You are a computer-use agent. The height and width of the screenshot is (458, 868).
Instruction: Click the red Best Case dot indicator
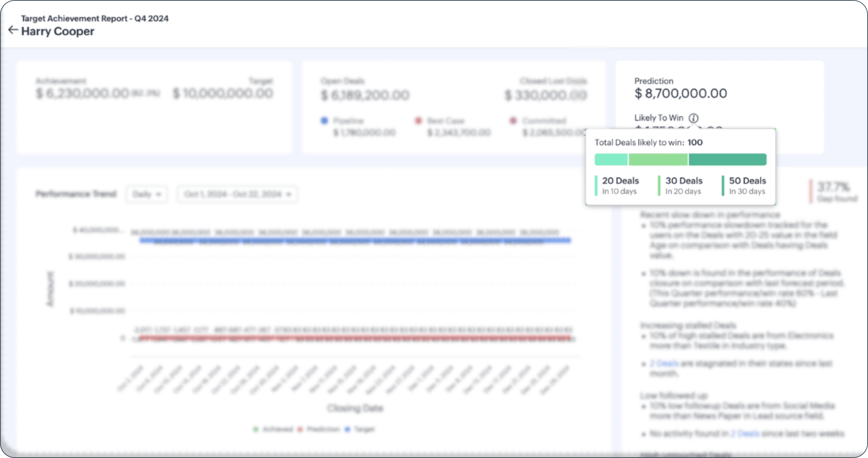[418, 121]
